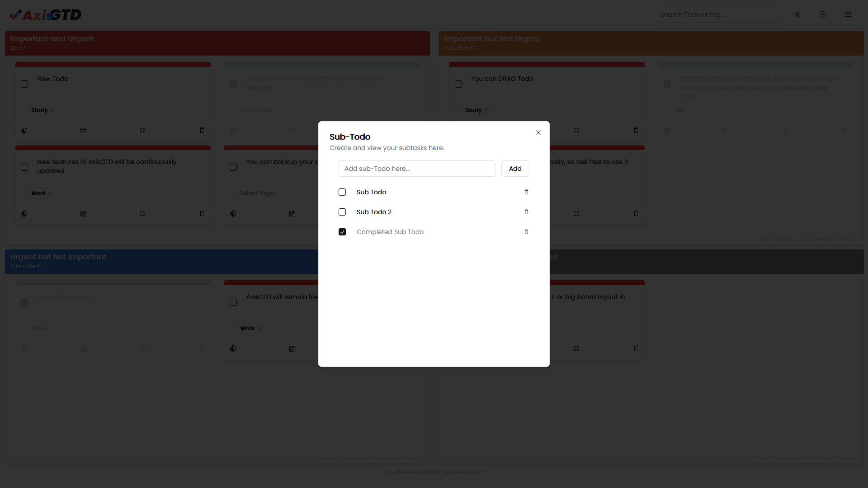
Task: Check the 'You can DRAG Todo' checkbox
Action: [x=458, y=84]
